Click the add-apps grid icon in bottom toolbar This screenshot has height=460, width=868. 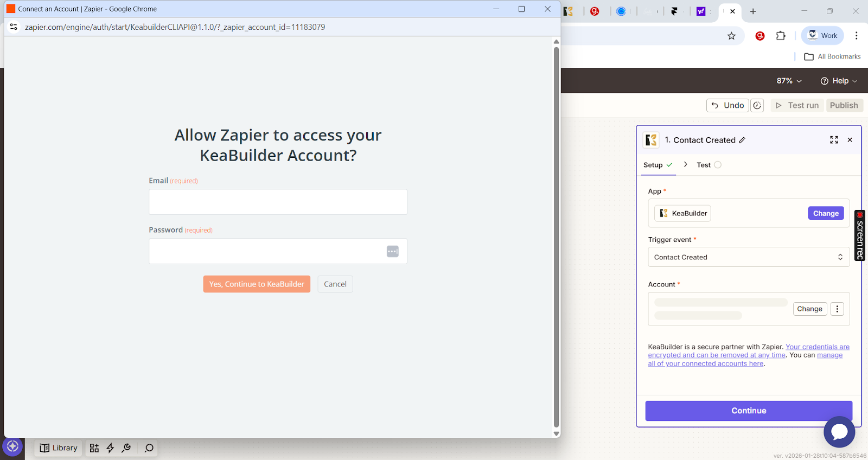coord(94,448)
